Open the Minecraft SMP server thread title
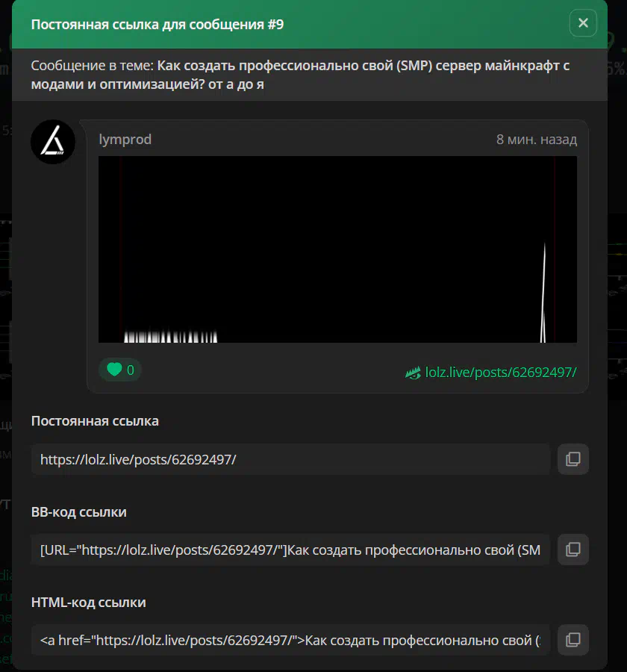This screenshot has height=672, width=627. click(363, 66)
